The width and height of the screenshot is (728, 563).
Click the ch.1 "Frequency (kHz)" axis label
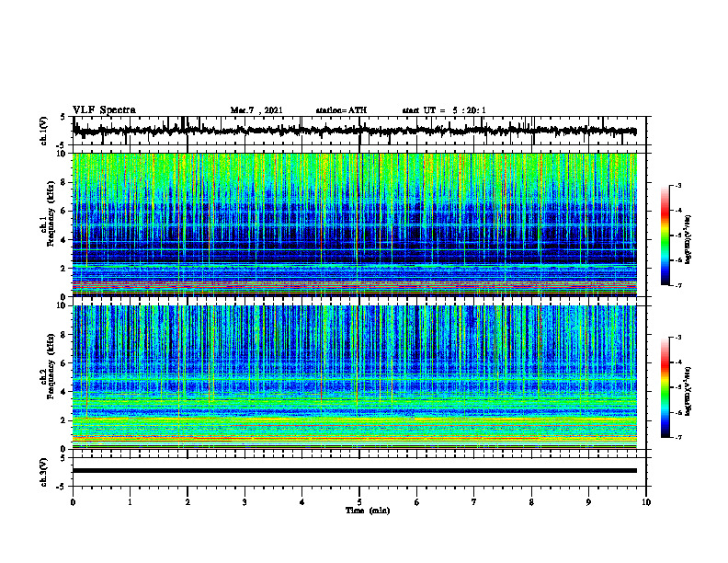(51, 213)
